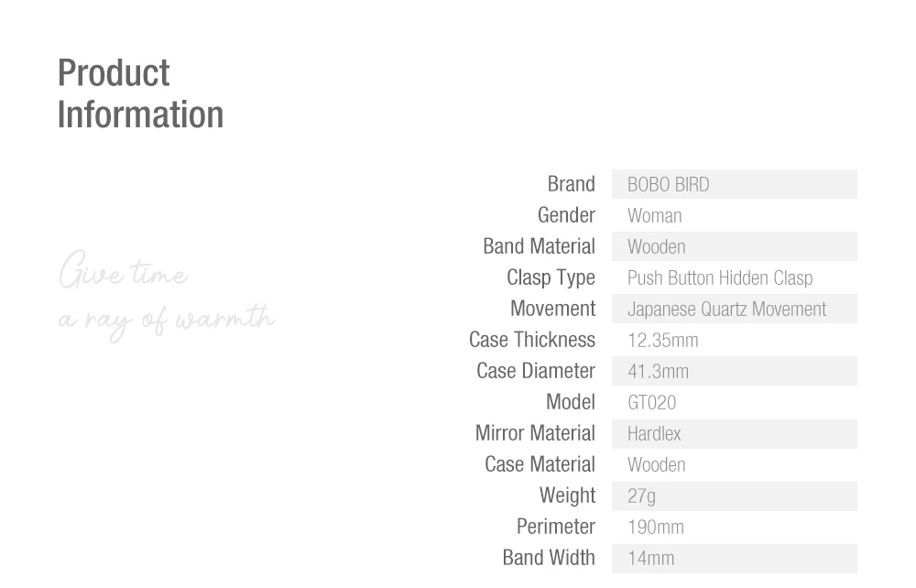Click the Brand label
This screenshot has height=588, width=916.
pos(571,184)
